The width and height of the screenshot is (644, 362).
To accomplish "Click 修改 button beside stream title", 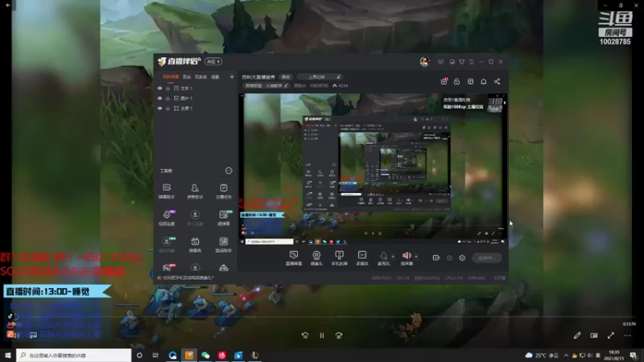I will (x=286, y=76).
